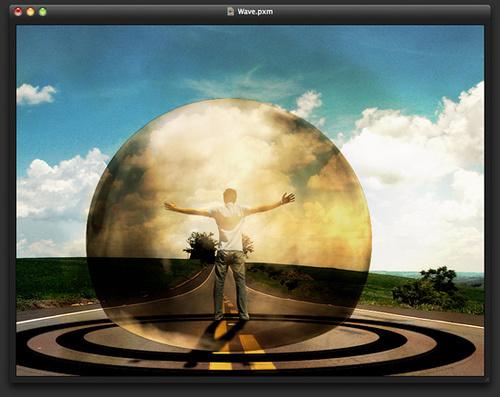Viewport: 500px width, 397px height.
Task: Click the Wave.pxm document proxy icon
Action: pos(230,12)
